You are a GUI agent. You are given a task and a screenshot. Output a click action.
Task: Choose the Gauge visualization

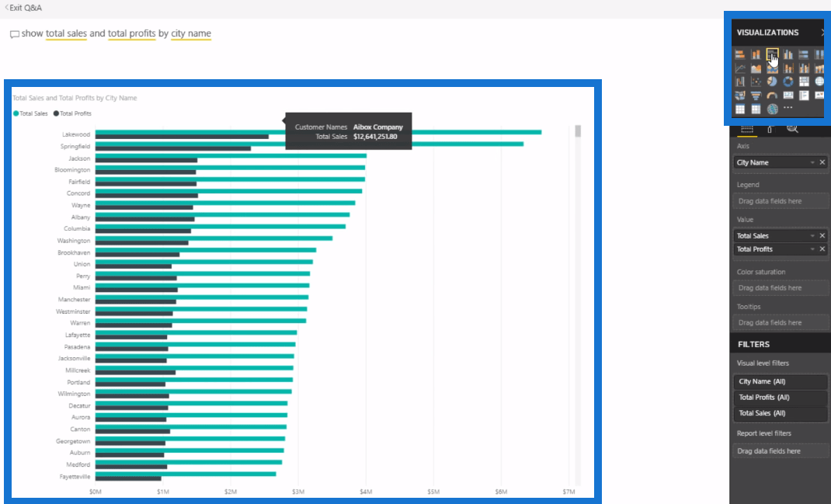[x=772, y=96]
